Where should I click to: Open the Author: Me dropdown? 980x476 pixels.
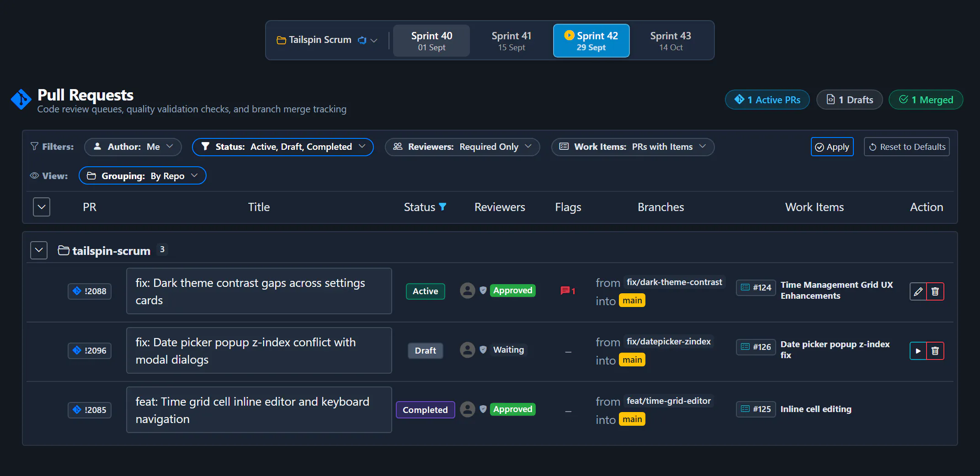pos(133,147)
